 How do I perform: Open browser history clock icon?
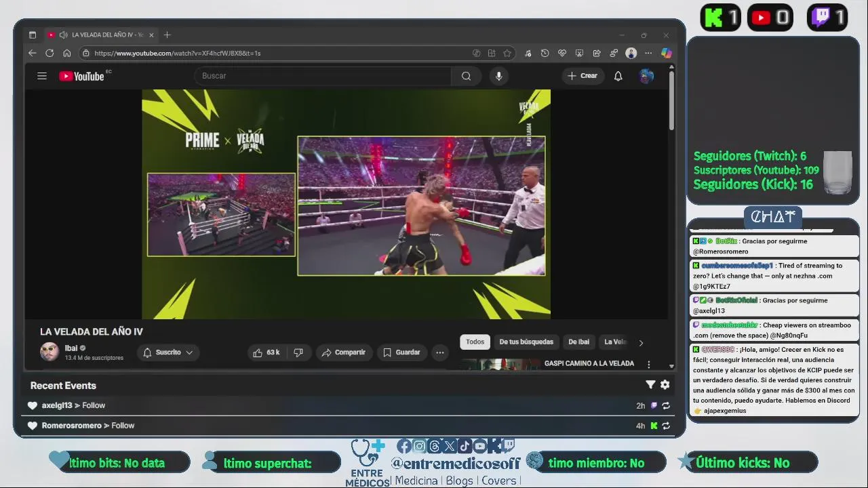pyautogui.click(x=545, y=53)
